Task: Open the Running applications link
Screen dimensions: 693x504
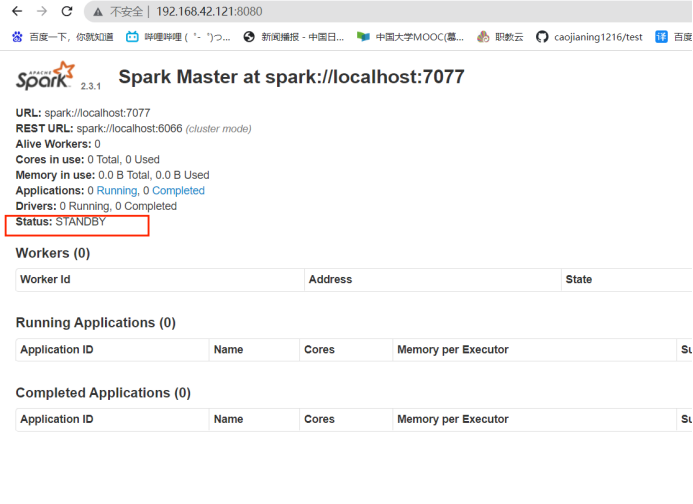Action: click(117, 191)
